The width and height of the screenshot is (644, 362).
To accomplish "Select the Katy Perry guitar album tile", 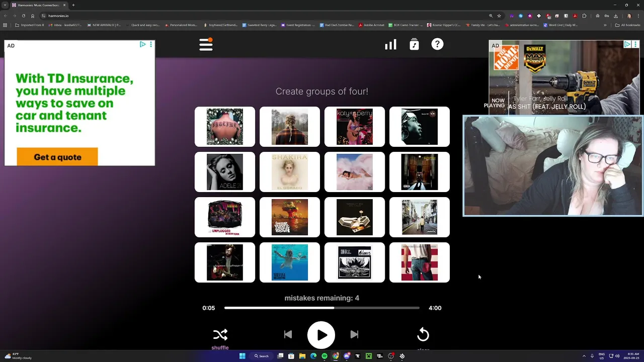I will (x=355, y=127).
